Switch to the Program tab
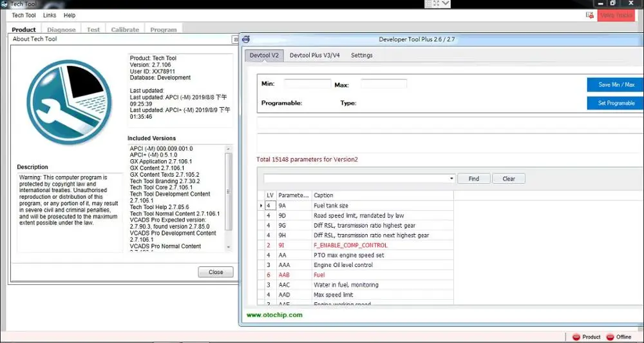This screenshot has height=343, width=644. click(163, 29)
